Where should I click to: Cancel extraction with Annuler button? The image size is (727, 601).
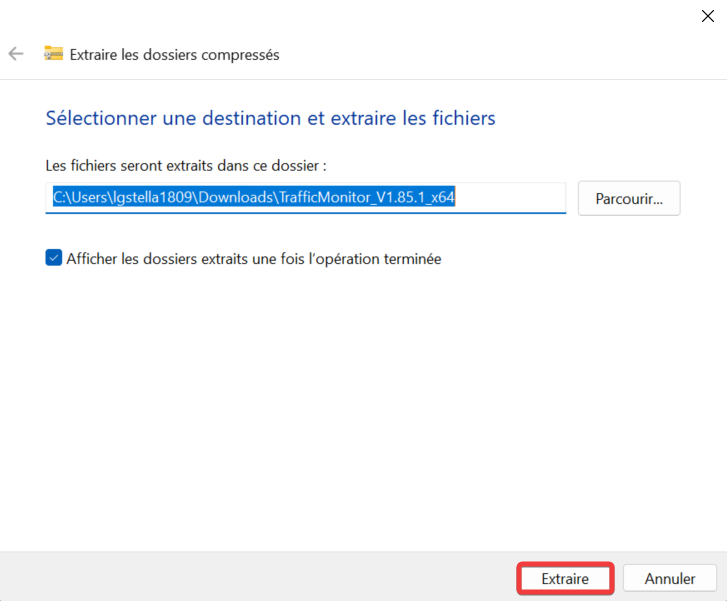670,578
